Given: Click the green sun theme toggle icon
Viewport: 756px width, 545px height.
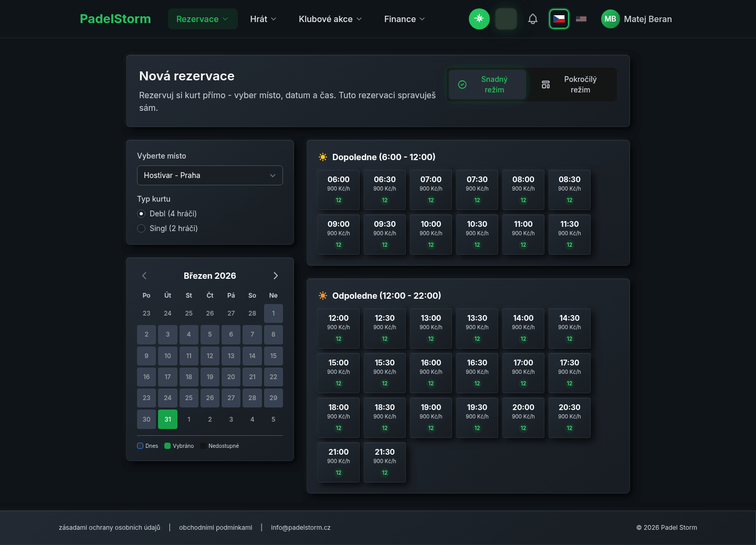Looking at the screenshot, I should (479, 19).
